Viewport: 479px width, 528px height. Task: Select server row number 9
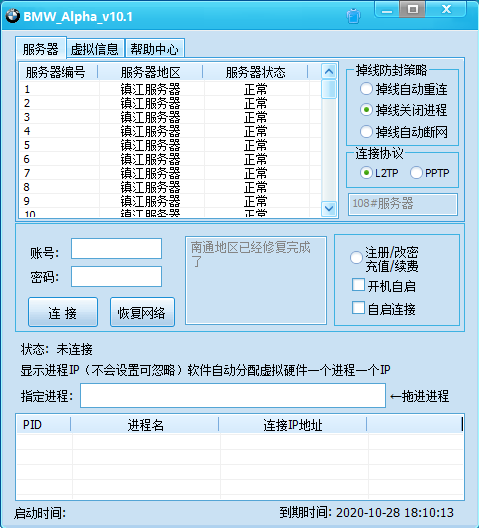click(x=170, y=201)
